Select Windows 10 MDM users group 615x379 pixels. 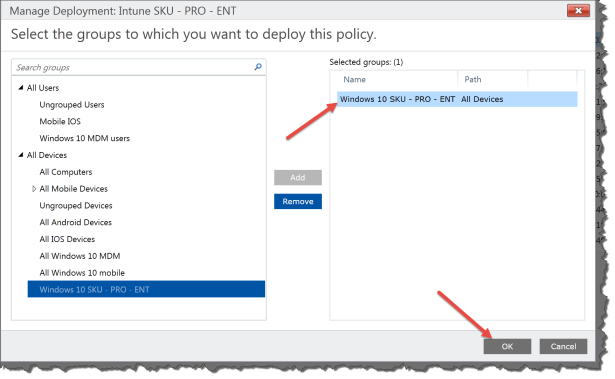(x=84, y=138)
